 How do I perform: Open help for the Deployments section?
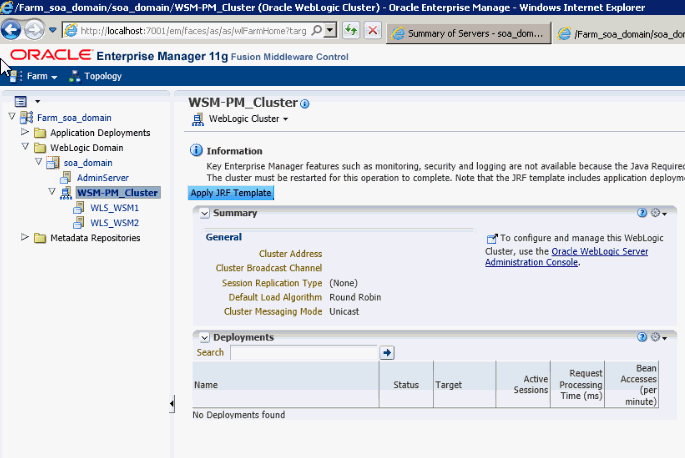pos(642,337)
